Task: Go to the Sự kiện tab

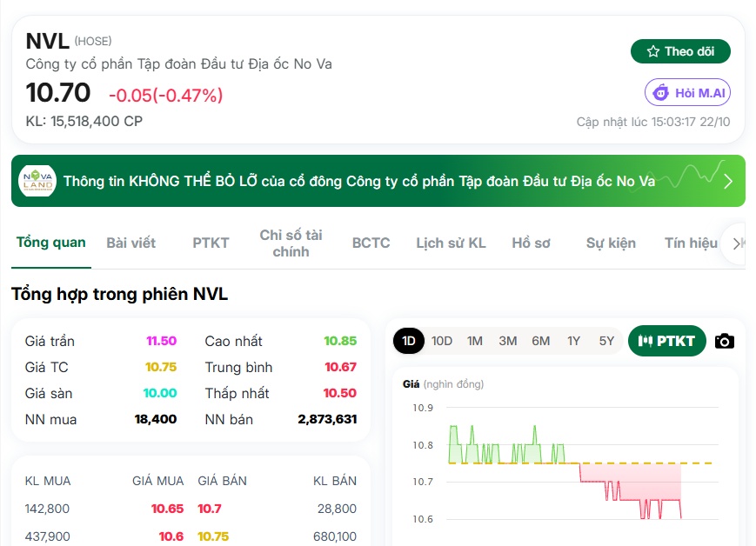Action: point(611,243)
